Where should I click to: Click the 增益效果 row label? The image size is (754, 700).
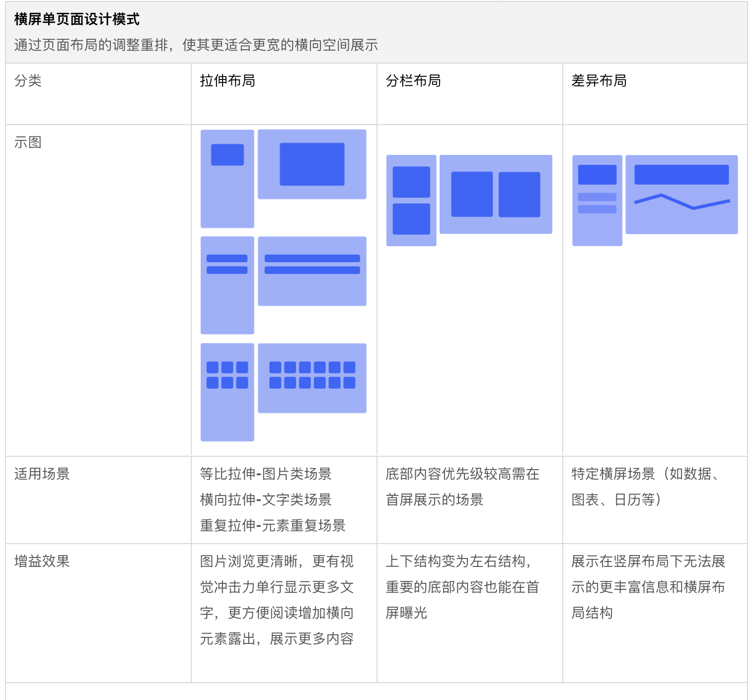tap(42, 561)
